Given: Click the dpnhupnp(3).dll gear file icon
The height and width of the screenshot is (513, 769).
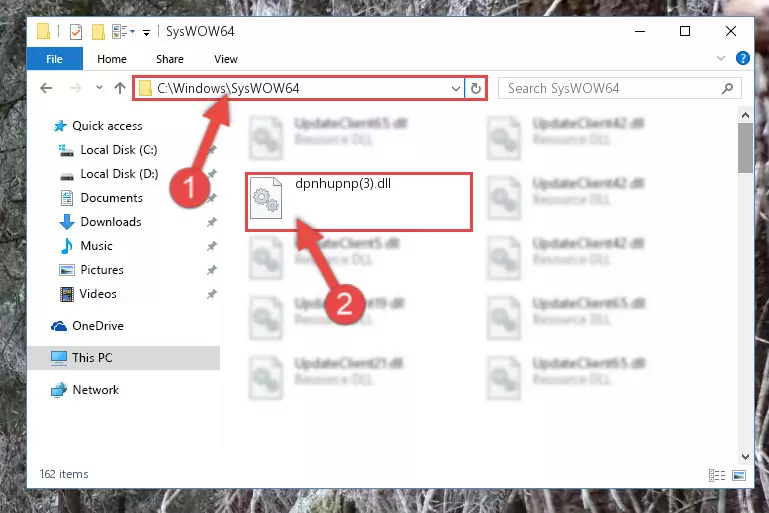Looking at the screenshot, I should [x=265, y=198].
